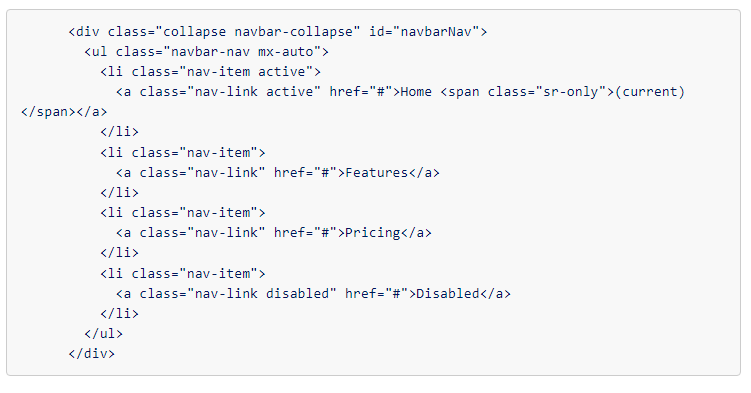Click the Disabled link text in code
This screenshot has width=751, height=393.
(x=448, y=294)
